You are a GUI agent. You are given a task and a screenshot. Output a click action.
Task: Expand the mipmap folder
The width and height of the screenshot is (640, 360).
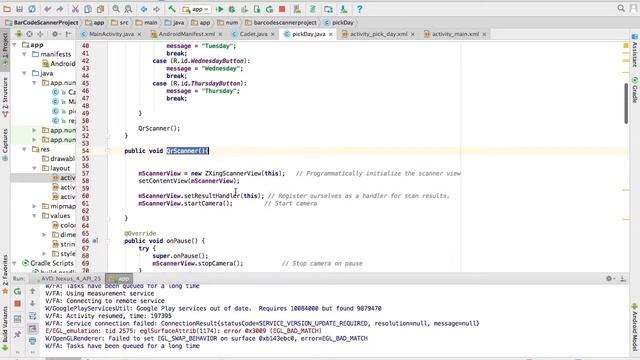[x=35, y=206]
